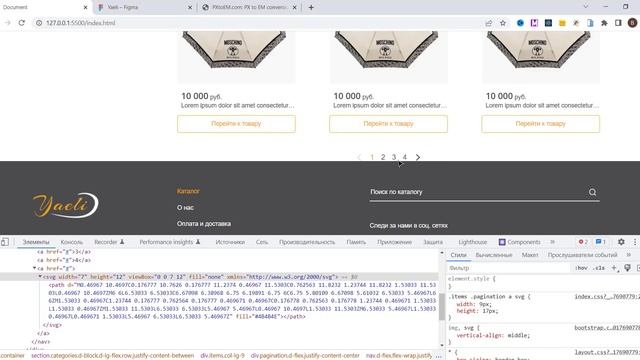Click the browser address bar URL
The image size is (640, 360).
pos(81,23)
